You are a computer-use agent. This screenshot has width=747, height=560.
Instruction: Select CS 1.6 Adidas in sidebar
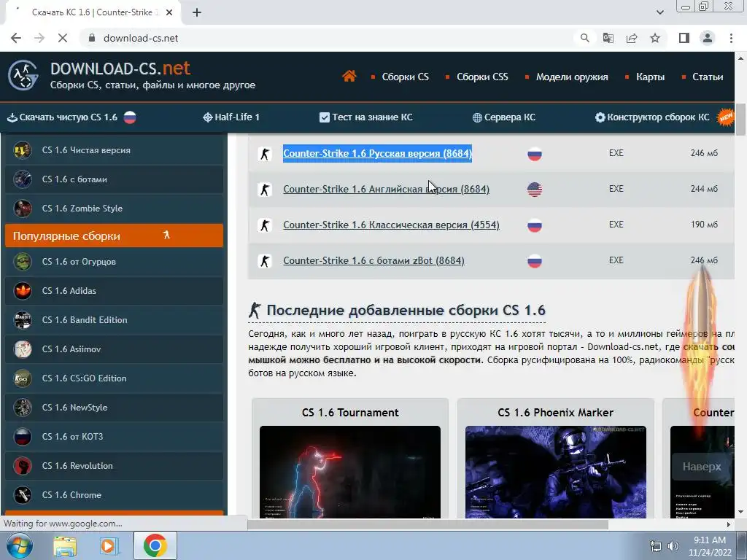point(114,290)
